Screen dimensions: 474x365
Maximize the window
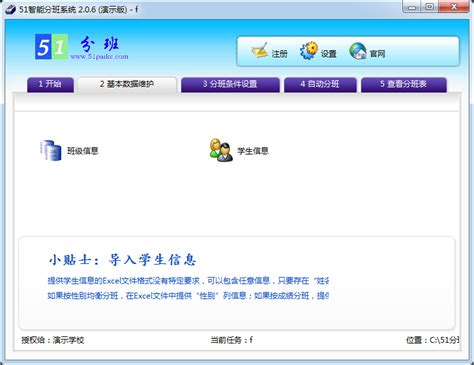click(x=430, y=7)
